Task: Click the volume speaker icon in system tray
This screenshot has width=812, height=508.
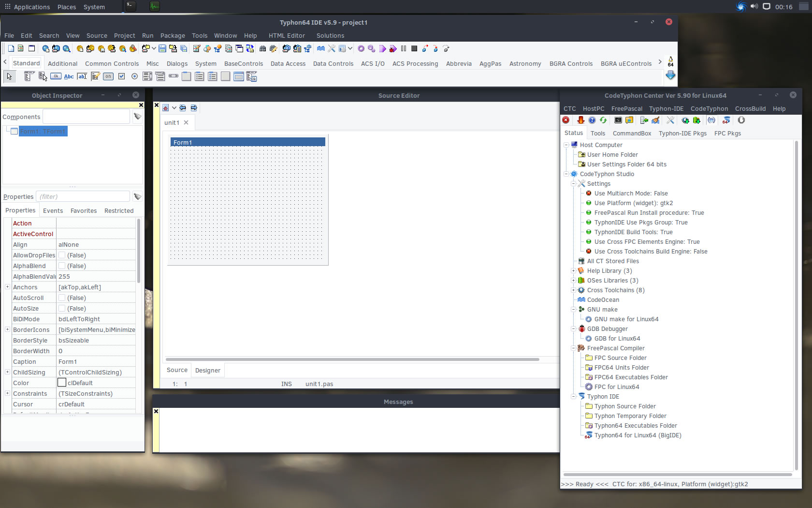Action: 754,6
